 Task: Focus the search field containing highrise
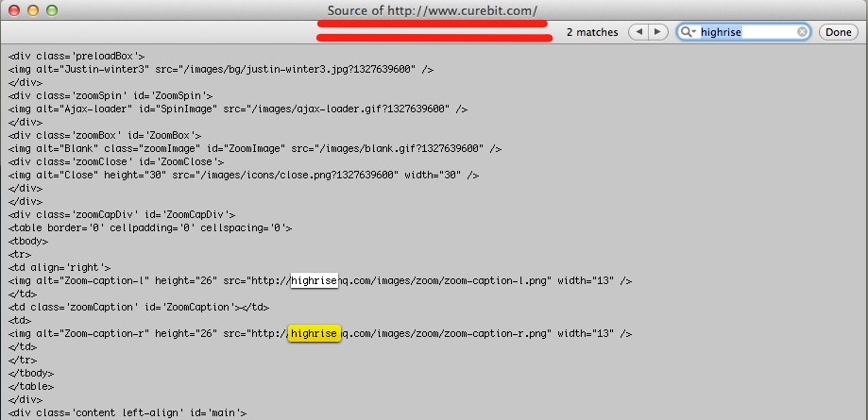click(x=744, y=32)
